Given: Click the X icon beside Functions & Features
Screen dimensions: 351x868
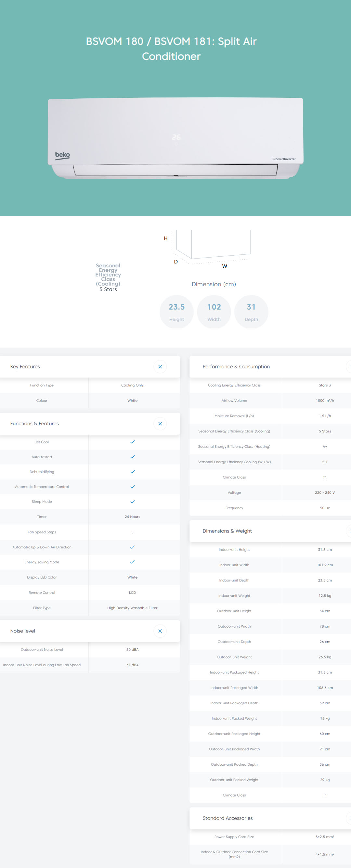Looking at the screenshot, I should click(160, 423).
